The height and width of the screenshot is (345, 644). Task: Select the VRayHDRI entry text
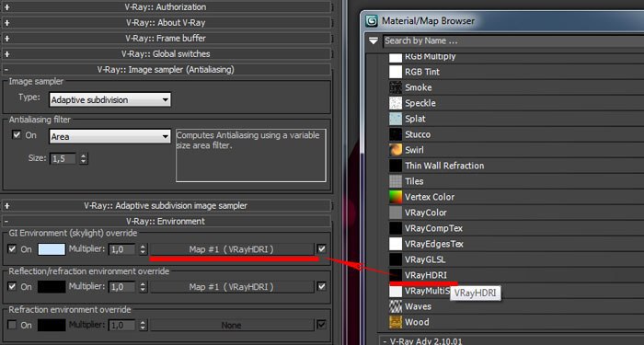point(425,275)
